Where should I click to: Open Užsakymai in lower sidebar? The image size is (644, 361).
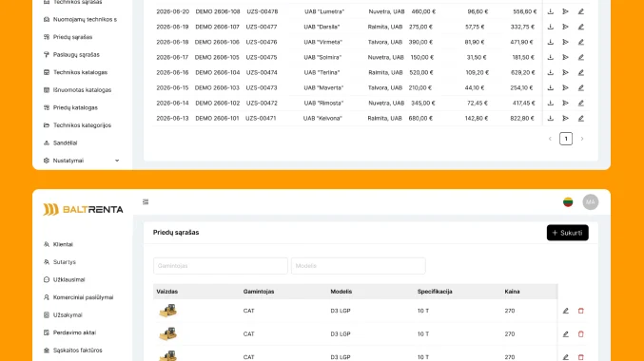[x=63, y=314]
